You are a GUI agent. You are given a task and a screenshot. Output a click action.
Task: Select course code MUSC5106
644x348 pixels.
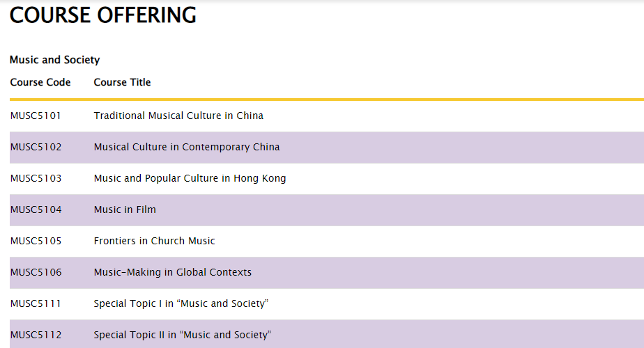click(x=36, y=272)
